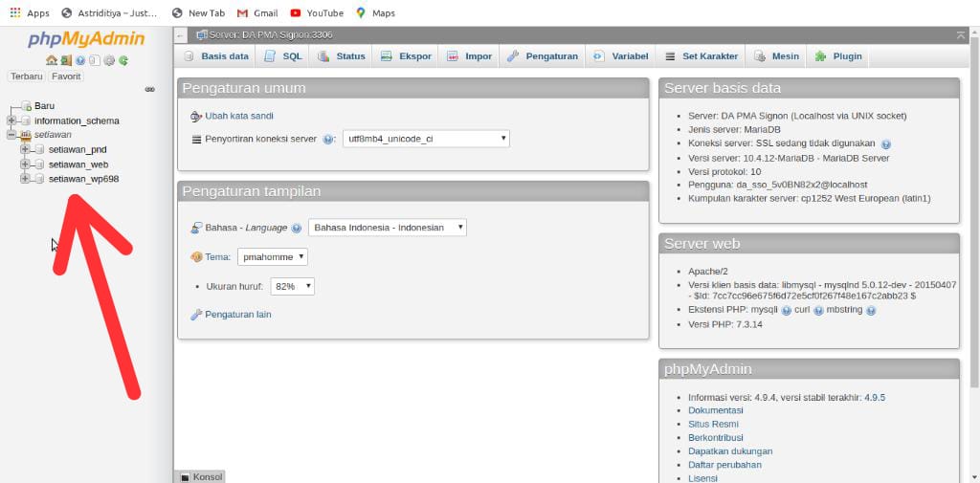Click help icon after mysqli extension
980x483 pixels.
click(787, 311)
